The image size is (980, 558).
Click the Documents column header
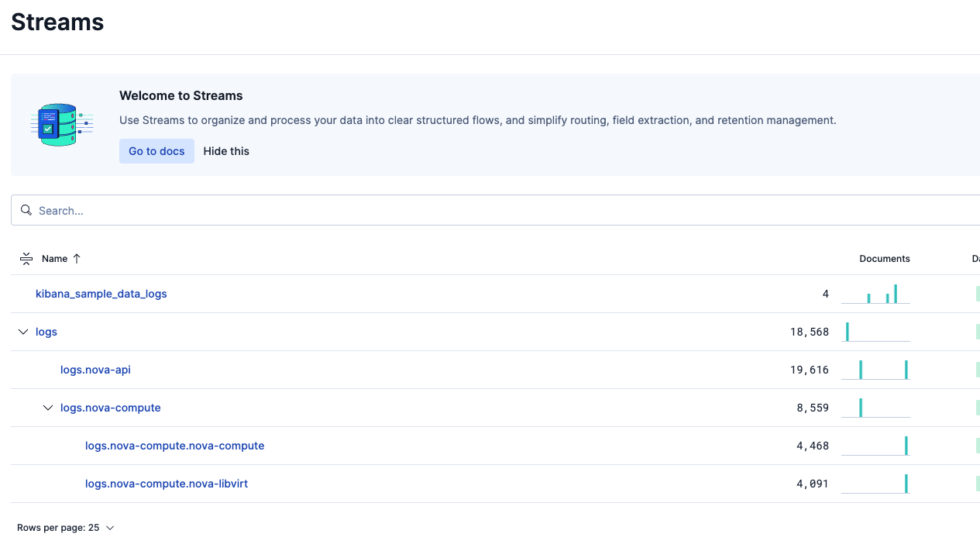coord(884,259)
